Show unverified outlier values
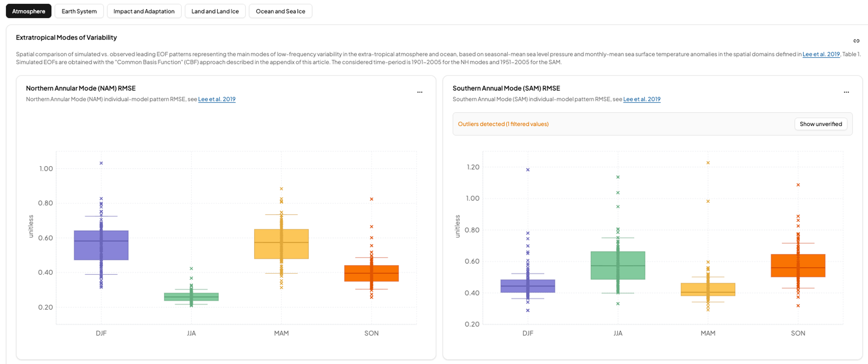Screen dimensions: 868x364 [821, 124]
